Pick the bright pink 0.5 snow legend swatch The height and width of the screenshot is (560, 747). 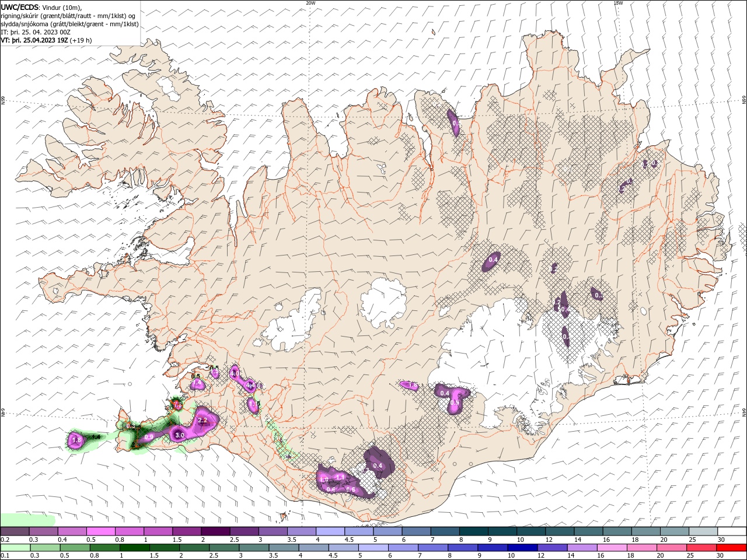100,531
